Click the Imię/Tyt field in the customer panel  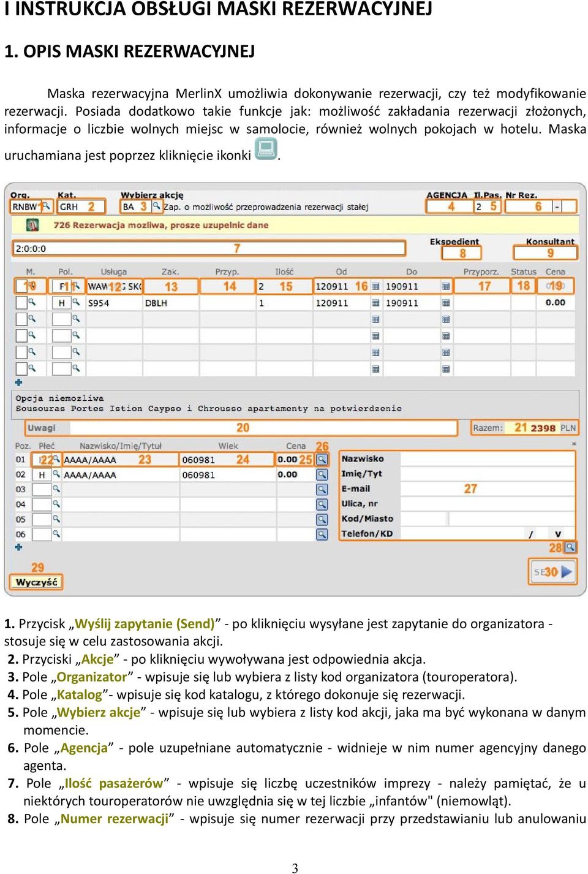click(488, 474)
